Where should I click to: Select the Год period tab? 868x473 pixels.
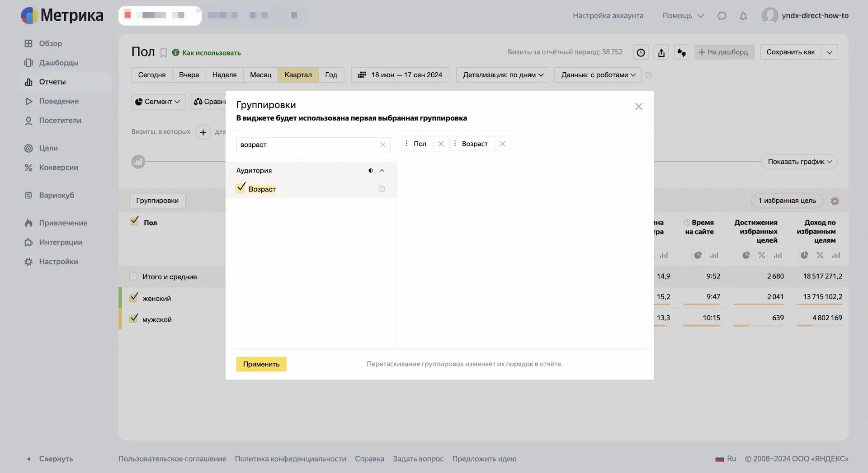[331, 75]
